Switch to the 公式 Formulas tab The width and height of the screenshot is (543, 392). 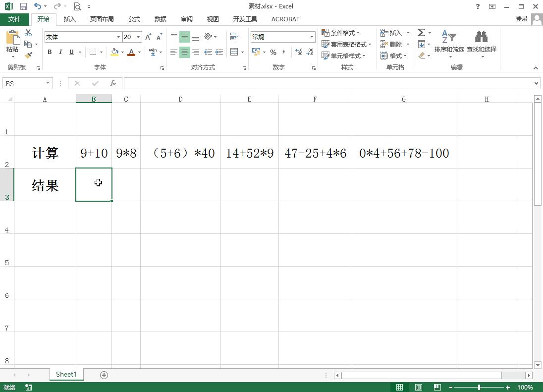(x=134, y=19)
